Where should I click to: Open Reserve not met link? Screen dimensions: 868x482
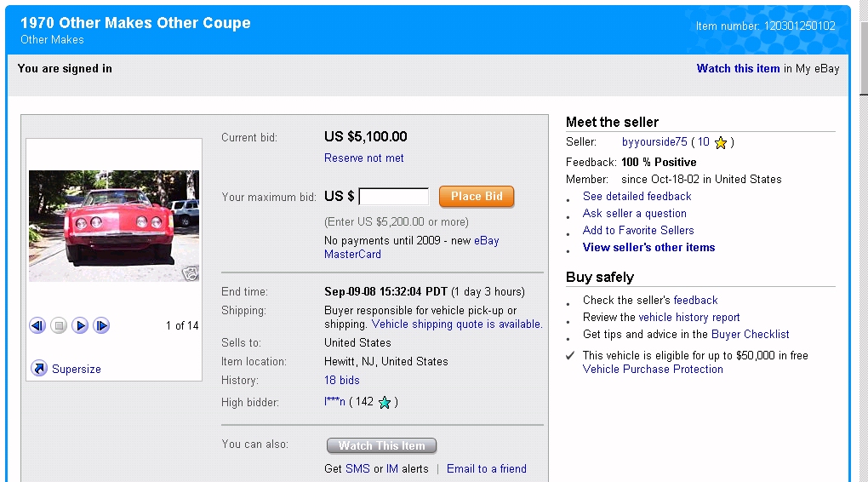[364, 158]
